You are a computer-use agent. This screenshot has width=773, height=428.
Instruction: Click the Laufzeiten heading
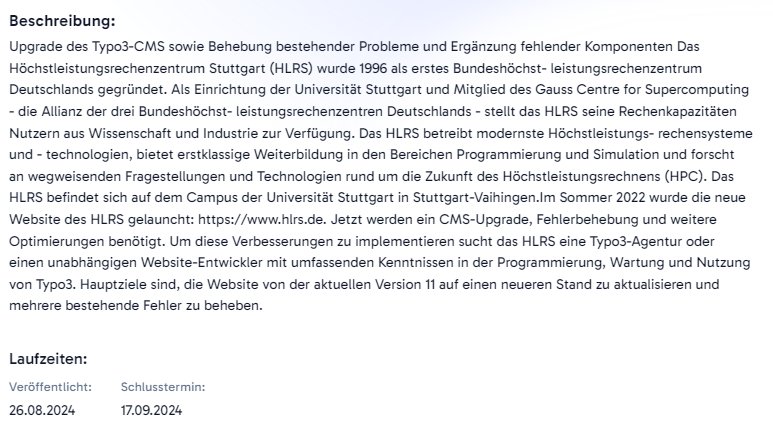click(48, 359)
